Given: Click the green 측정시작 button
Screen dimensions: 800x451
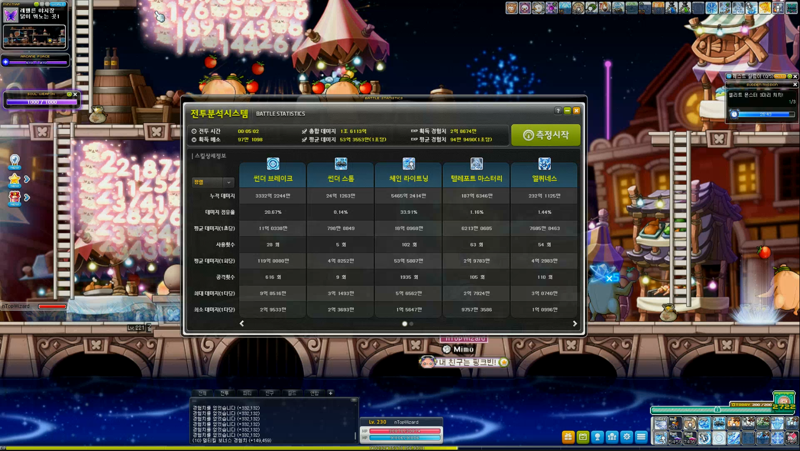Looking at the screenshot, I should [546, 135].
